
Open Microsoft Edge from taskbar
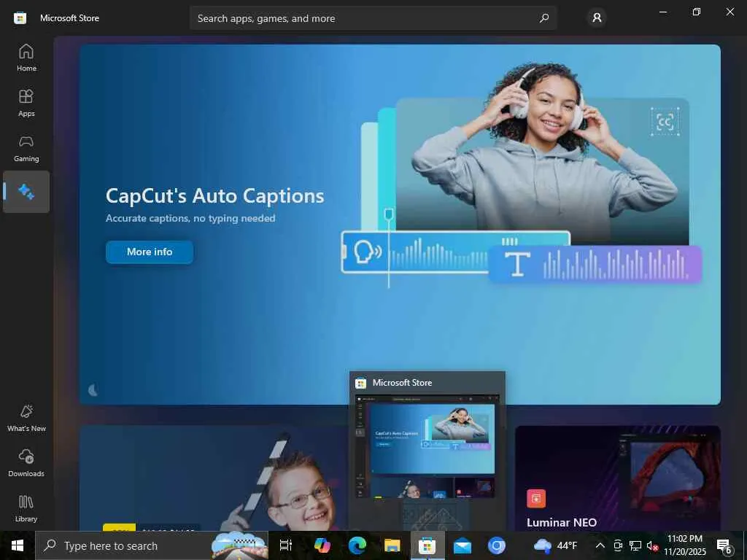pos(357,545)
